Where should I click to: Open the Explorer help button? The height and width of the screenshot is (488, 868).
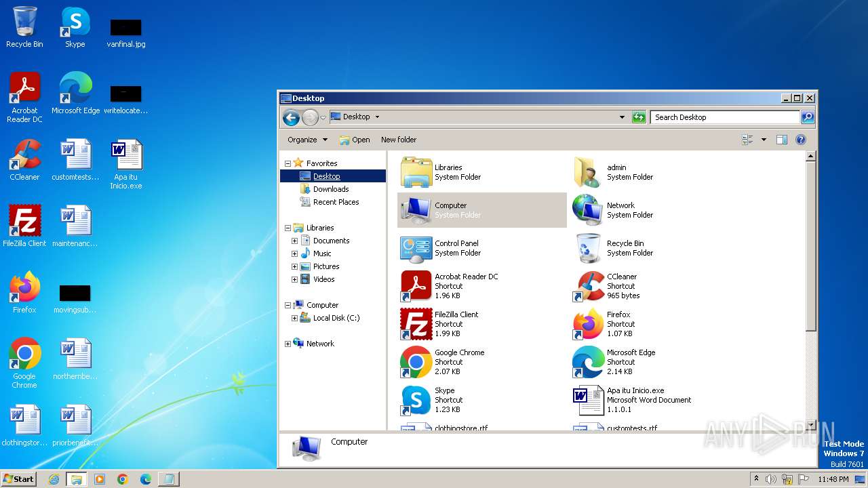[x=800, y=140]
